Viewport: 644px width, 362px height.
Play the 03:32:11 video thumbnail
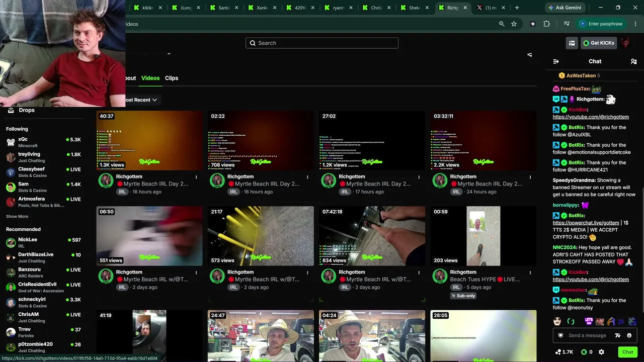click(484, 141)
